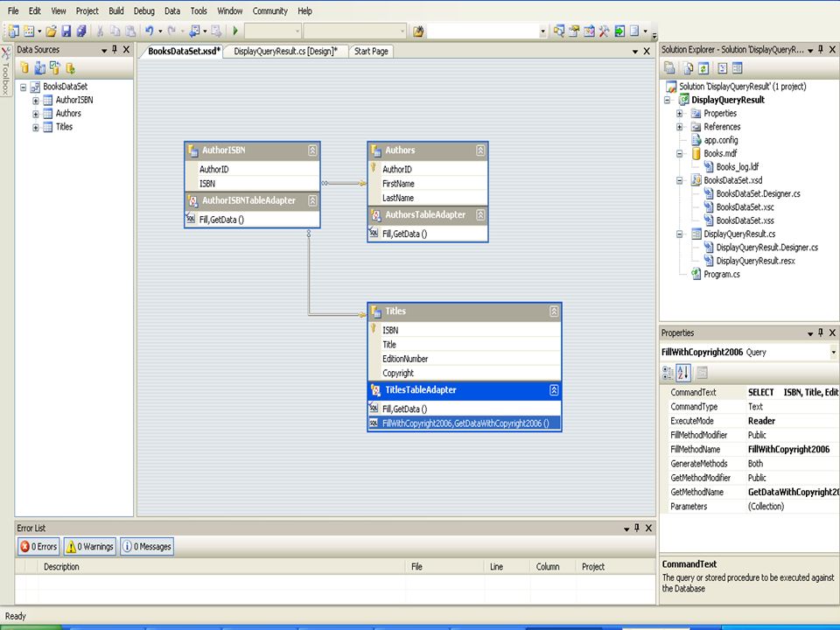Viewport: 840px width, 630px height.
Task: Toggle the 0 Errors filter button
Action: 38,546
